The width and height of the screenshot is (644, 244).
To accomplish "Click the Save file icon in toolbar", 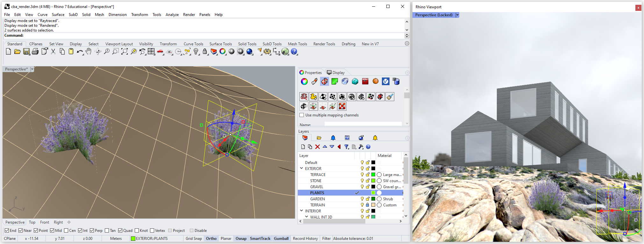I will point(26,52).
